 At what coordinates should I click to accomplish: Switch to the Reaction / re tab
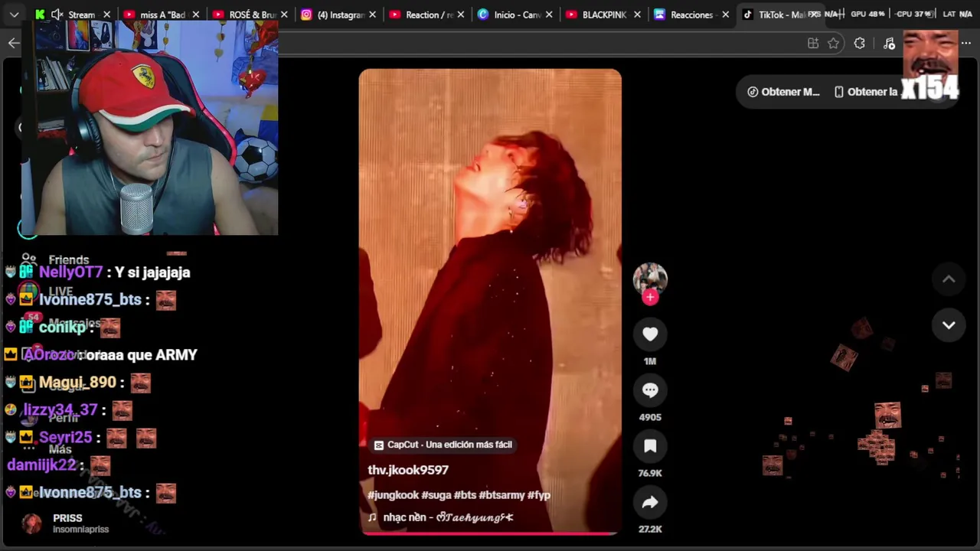(x=427, y=15)
